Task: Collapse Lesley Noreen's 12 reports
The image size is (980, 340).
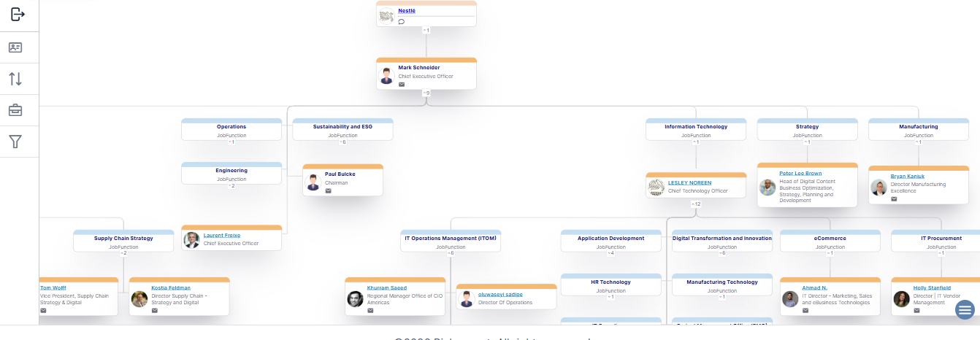Action: [x=696, y=204]
